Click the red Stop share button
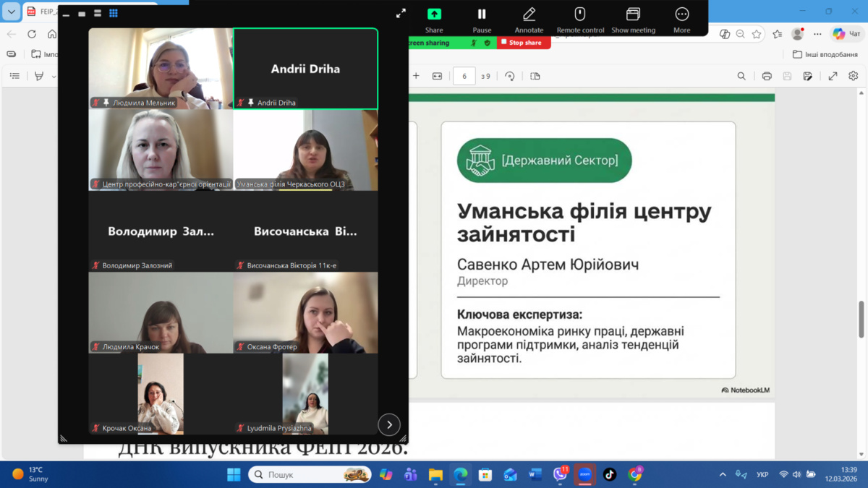The width and height of the screenshot is (868, 488). (524, 43)
